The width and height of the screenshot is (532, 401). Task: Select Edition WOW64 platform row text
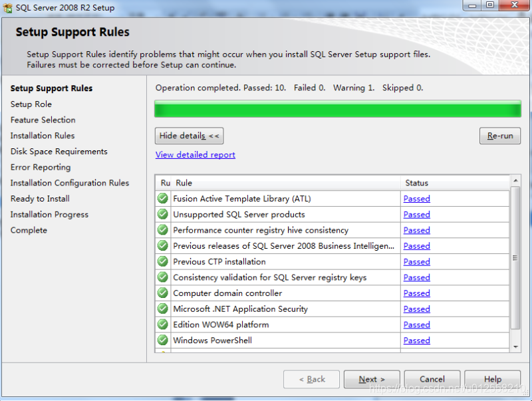(221, 325)
